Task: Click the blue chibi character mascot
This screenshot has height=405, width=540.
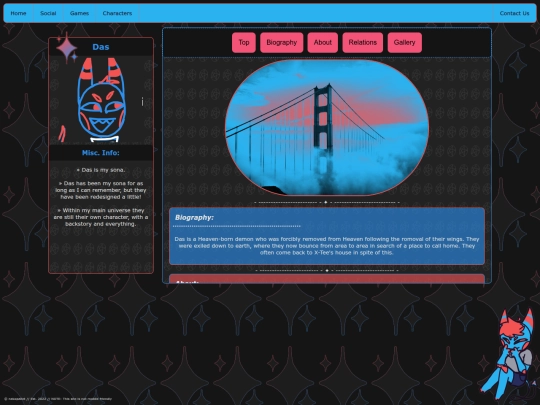Action: 510,355
